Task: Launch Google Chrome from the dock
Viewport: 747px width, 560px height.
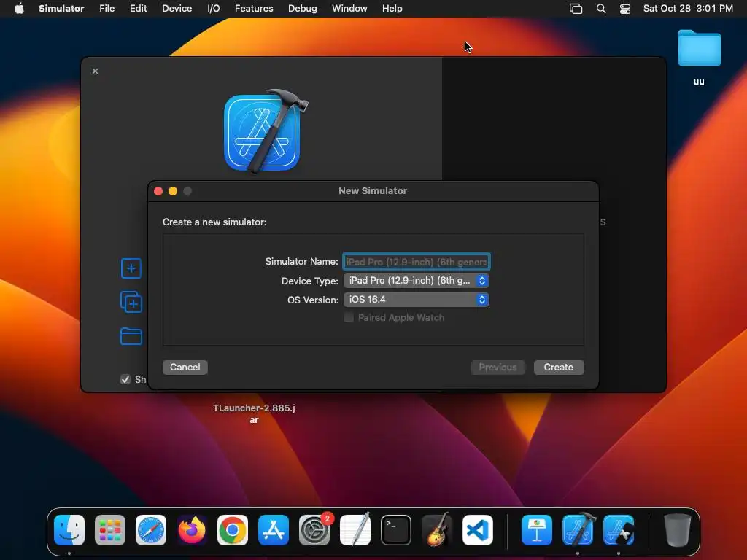Action: 233,530
